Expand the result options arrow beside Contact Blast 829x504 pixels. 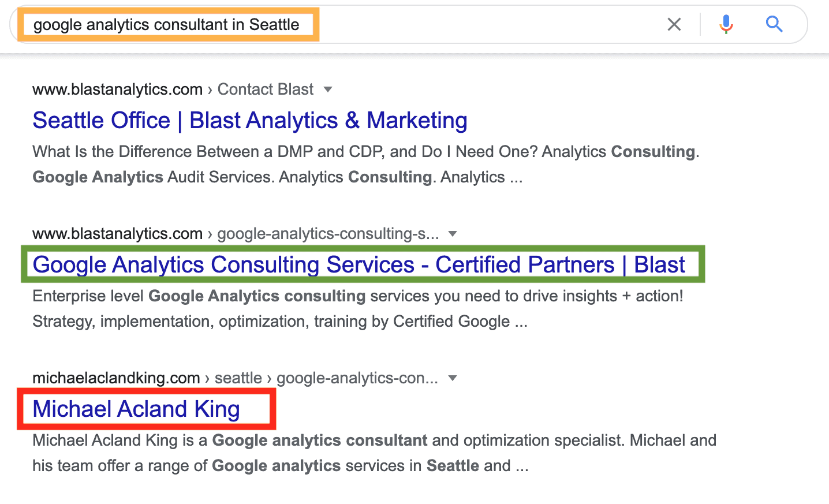[x=327, y=89]
